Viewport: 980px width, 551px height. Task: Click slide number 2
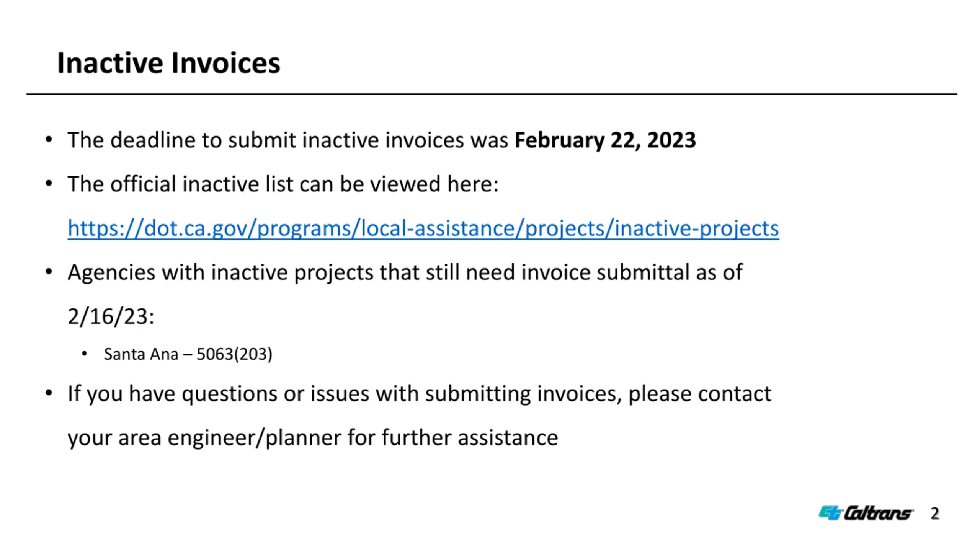pos(935,514)
